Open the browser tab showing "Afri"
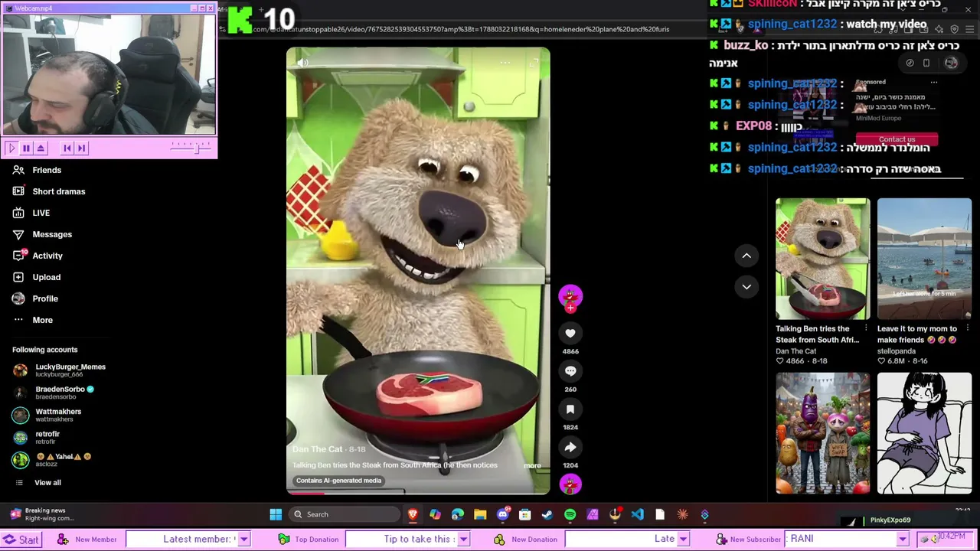 point(222,9)
